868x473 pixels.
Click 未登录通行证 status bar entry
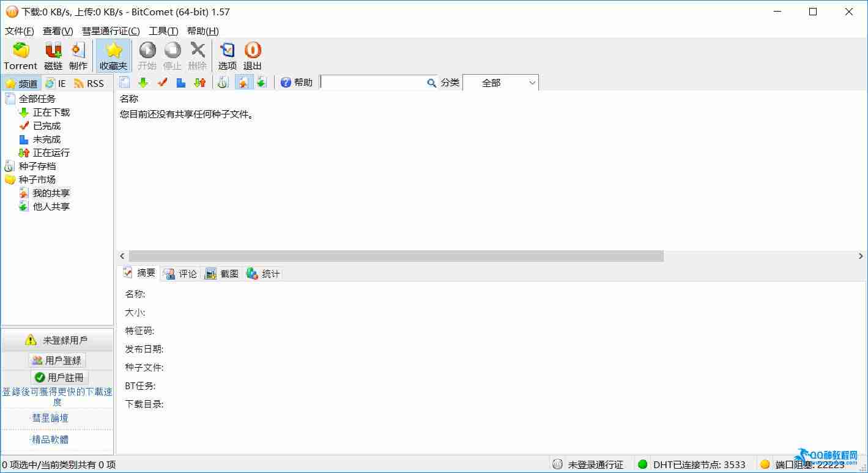point(596,465)
